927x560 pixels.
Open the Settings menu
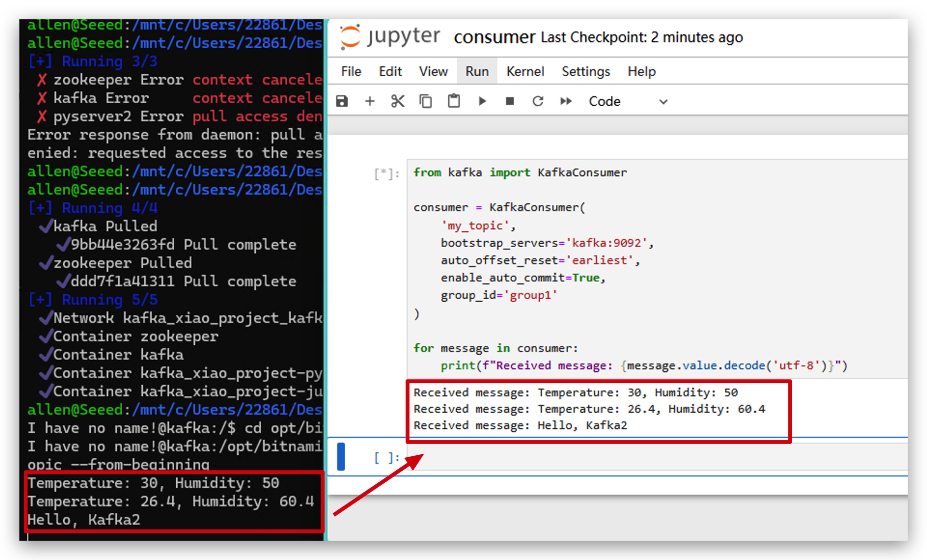tap(586, 71)
